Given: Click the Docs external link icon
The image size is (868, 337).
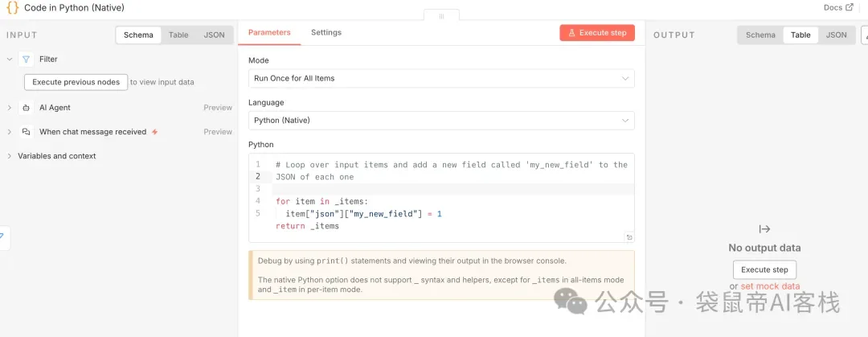Looking at the screenshot, I should click(850, 7).
